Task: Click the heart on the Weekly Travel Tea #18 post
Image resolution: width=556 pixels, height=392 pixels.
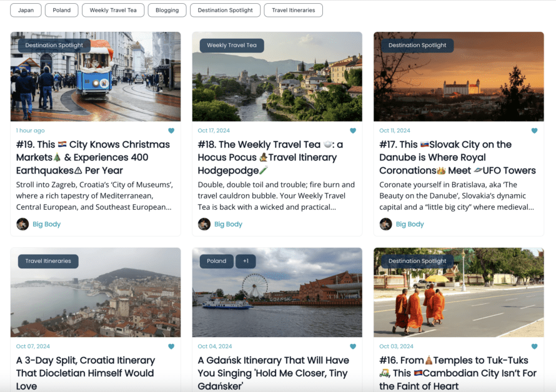Action: (353, 130)
